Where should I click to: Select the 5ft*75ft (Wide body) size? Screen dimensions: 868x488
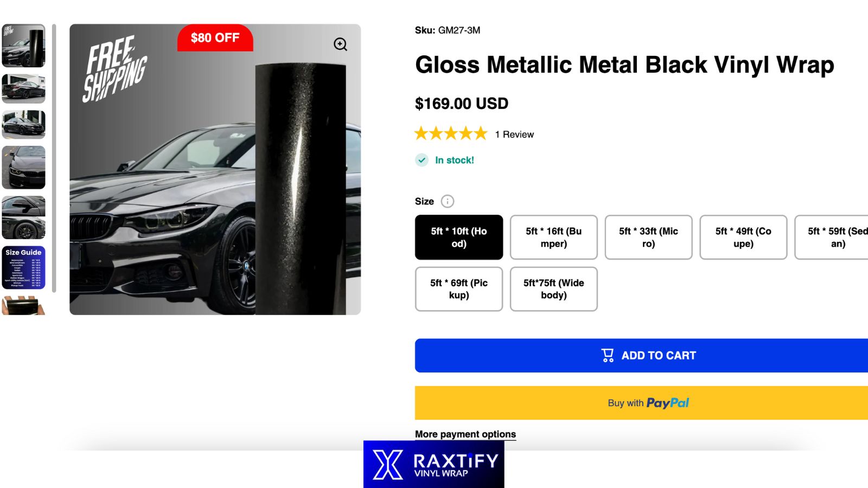(x=553, y=289)
